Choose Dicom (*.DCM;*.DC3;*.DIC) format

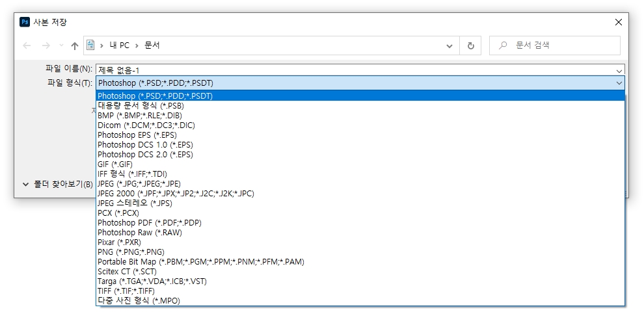(x=360, y=125)
